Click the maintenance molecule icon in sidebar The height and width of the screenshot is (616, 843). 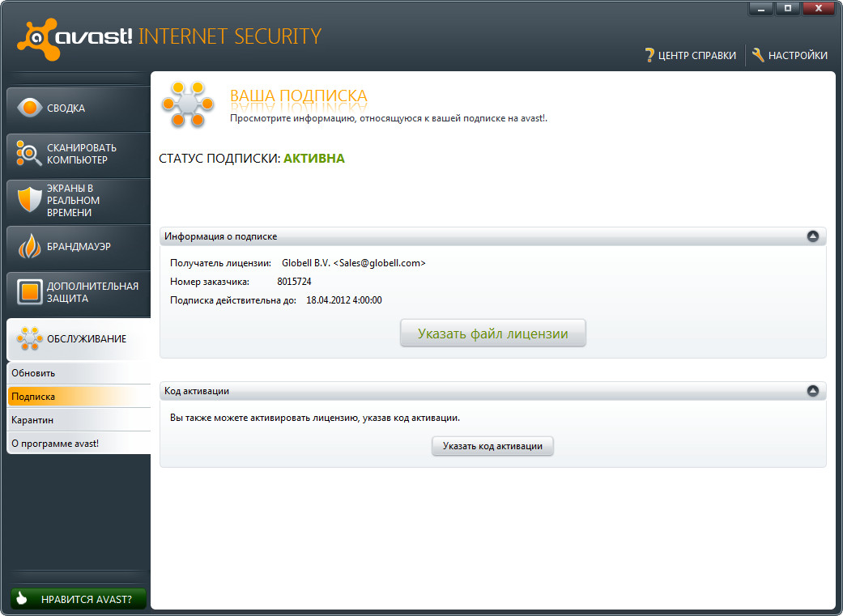click(x=30, y=338)
